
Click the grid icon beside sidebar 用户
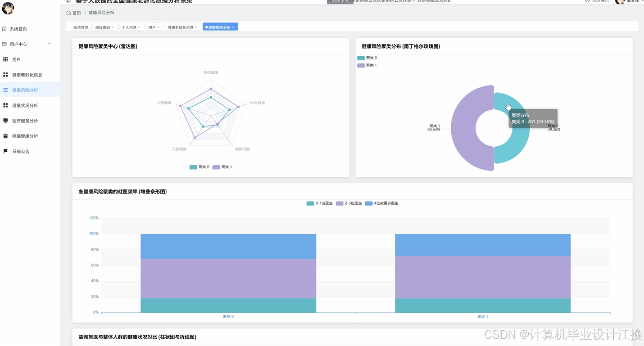pos(5,59)
